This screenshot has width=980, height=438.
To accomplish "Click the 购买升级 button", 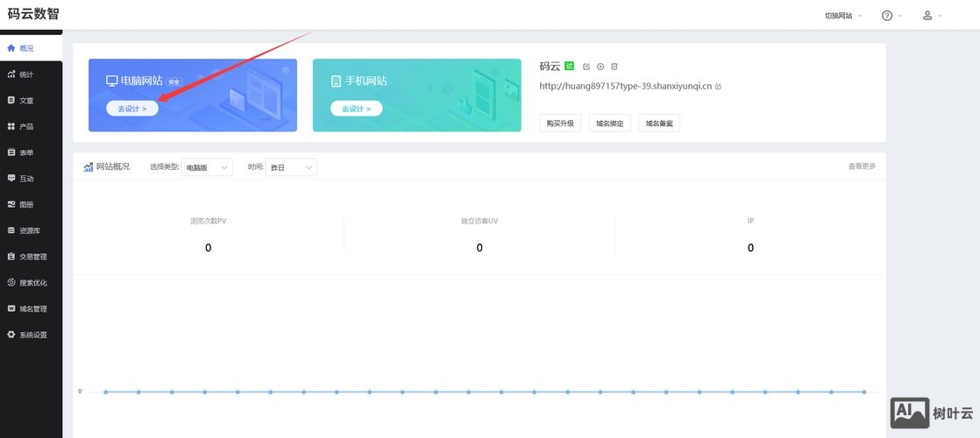I will [x=560, y=124].
